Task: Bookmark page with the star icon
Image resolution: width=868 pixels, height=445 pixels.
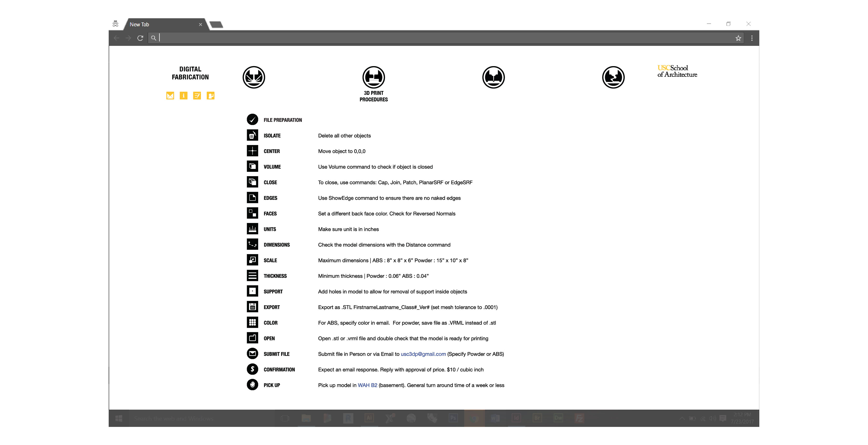Action: (738, 38)
